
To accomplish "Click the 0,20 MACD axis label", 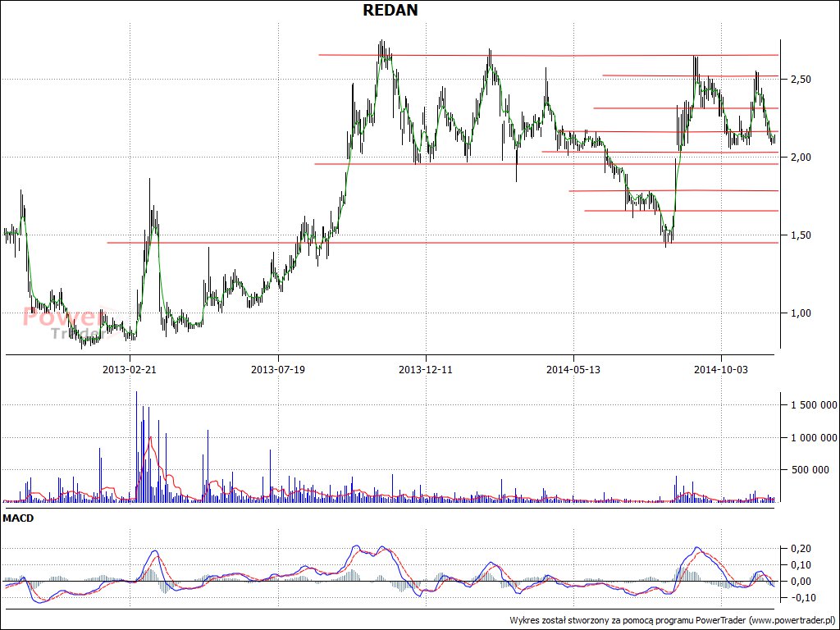I will (801, 549).
